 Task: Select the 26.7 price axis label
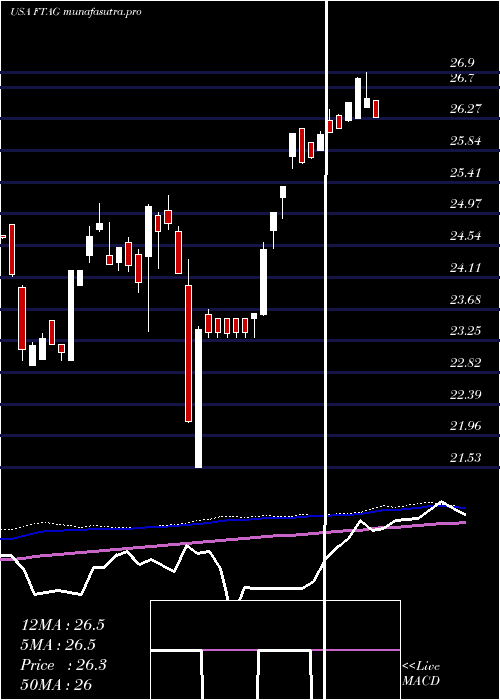click(x=462, y=79)
